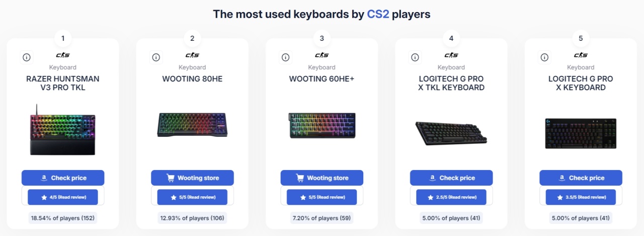Image resolution: width=644 pixels, height=236 pixels.
Task: Read the 4/5 review for Razer Huntsman
Action: tap(63, 197)
